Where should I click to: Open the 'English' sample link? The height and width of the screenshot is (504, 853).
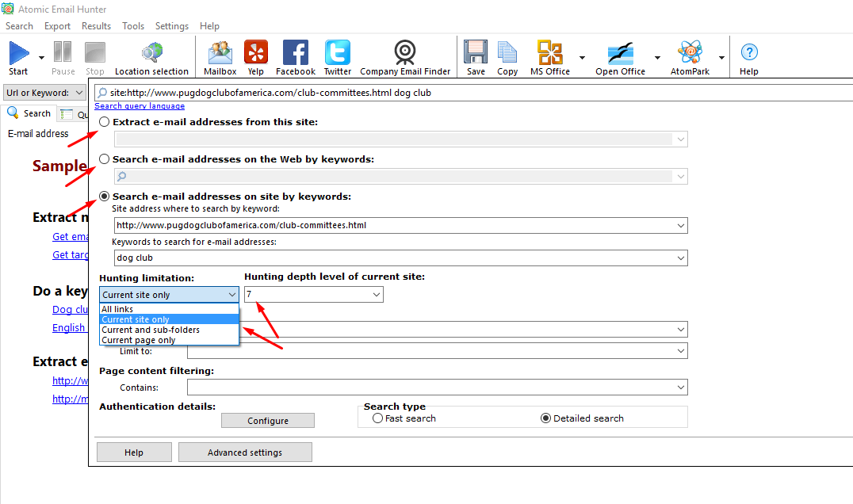(x=68, y=327)
